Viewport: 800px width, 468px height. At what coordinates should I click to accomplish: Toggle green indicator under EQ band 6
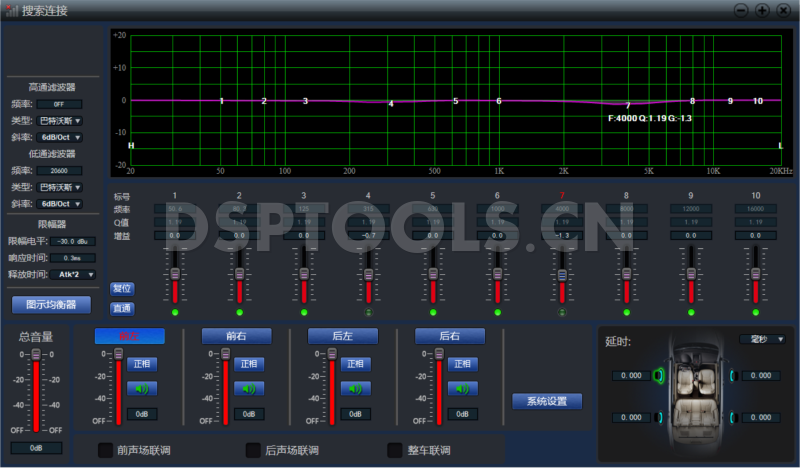tap(497, 312)
